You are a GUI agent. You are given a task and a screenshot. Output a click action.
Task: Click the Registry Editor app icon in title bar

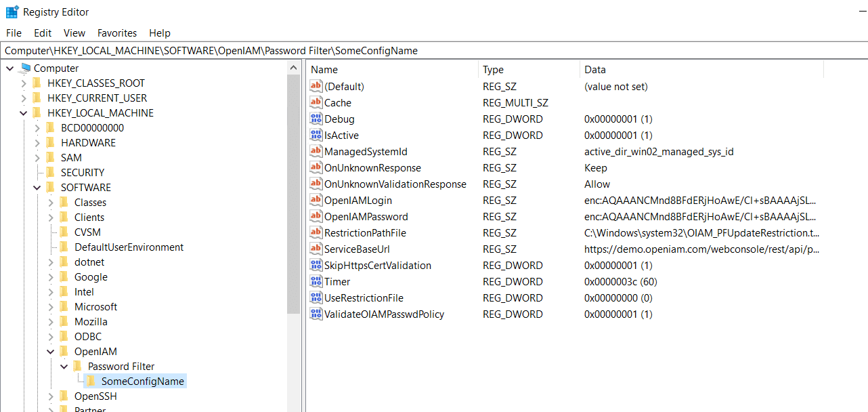point(12,12)
